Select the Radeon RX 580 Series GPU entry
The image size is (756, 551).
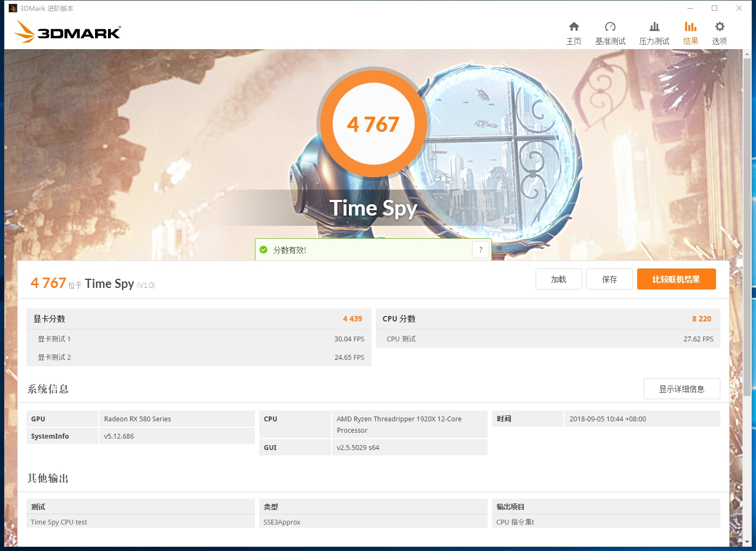pyautogui.click(x=137, y=419)
